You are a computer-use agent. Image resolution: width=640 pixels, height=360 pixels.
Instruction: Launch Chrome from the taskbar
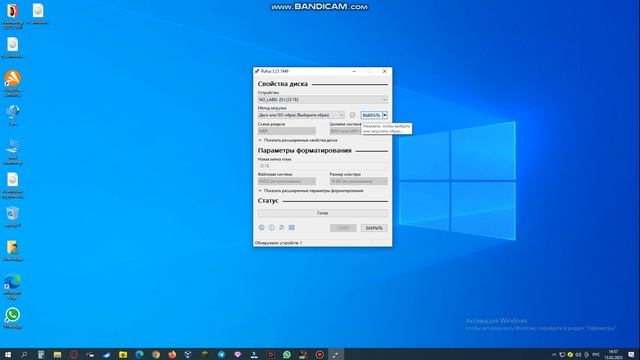pyautogui.click(x=156, y=354)
